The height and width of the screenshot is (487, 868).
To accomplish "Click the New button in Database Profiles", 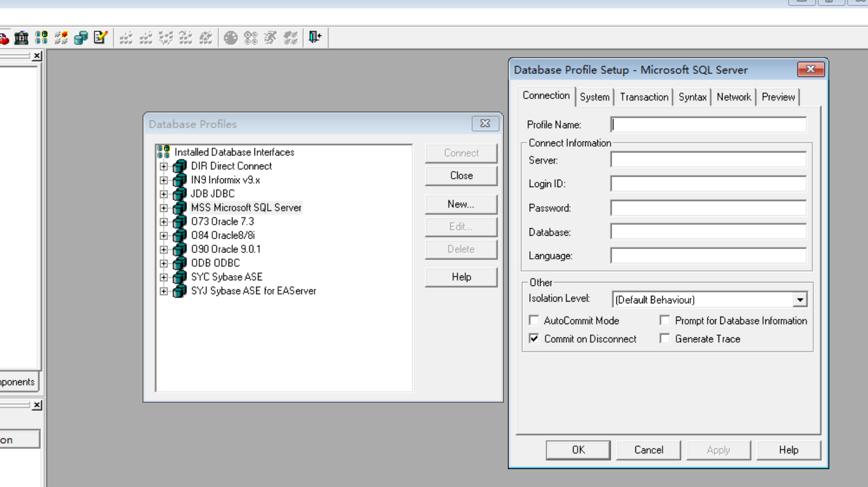I will point(461,204).
